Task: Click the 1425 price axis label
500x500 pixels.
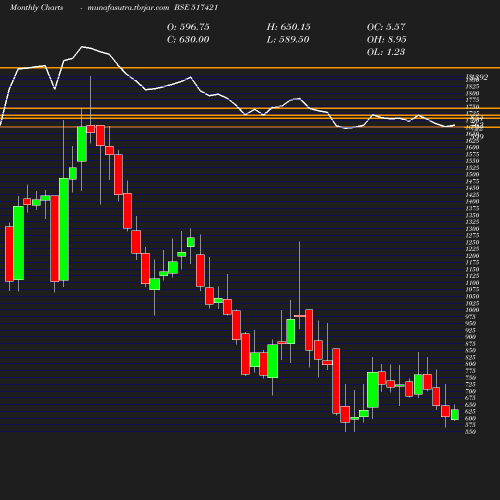Action: pyautogui.click(x=472, y=195)
